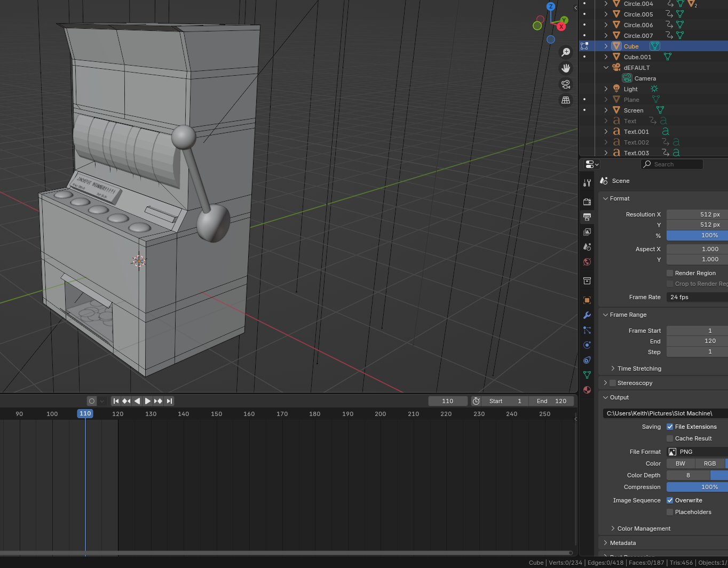728x568 pixels.
Task: Expand the Light object in outliner
Action: (x=606, y=89)
